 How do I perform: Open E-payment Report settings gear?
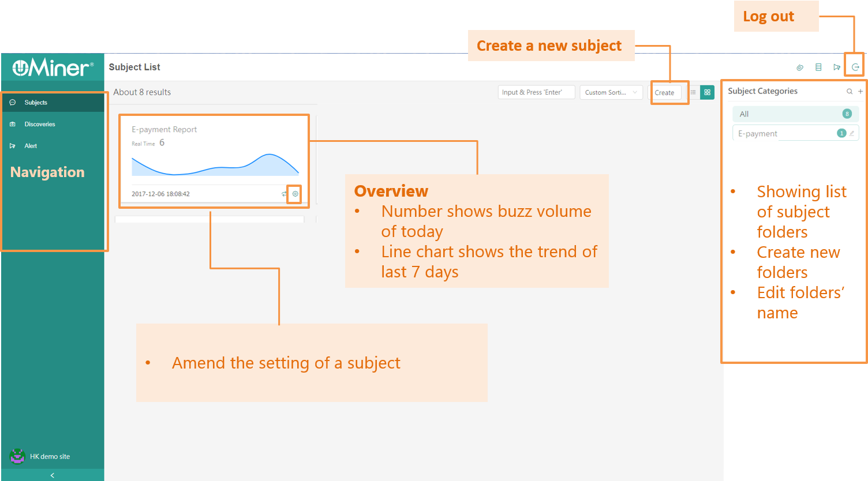click(295, 194)
